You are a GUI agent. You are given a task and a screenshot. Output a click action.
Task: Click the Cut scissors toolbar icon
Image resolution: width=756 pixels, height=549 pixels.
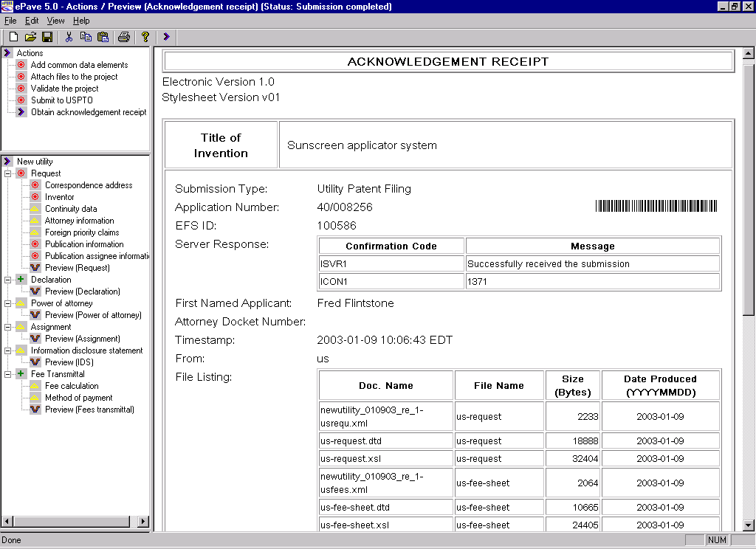click(69, 37)
